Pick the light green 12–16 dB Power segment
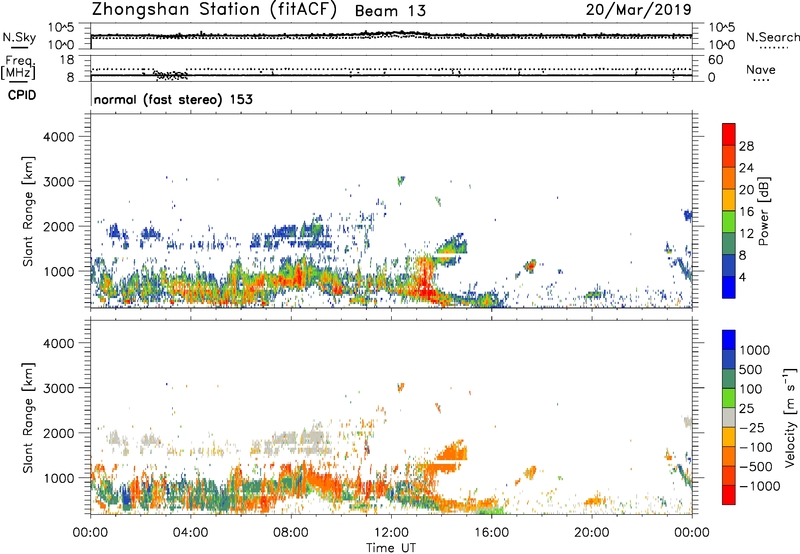The height and width of the screenshot is (554, 800). [x=729, y=222]
